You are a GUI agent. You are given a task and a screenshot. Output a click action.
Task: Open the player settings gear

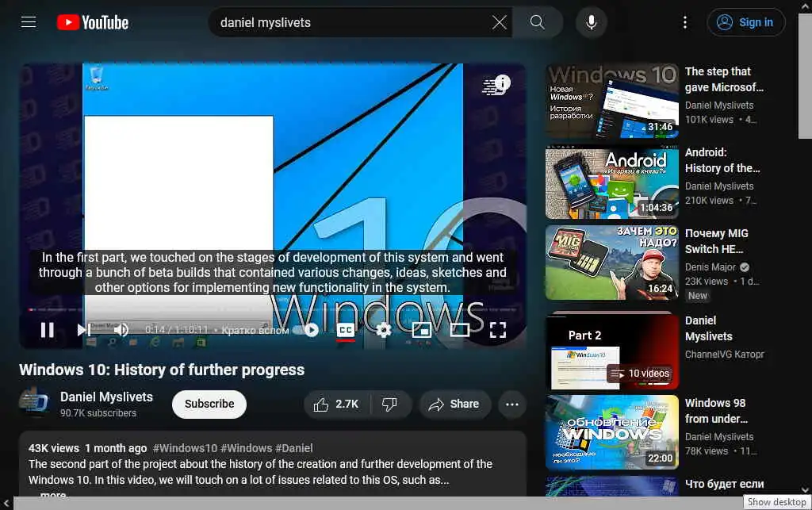point(383,330)
